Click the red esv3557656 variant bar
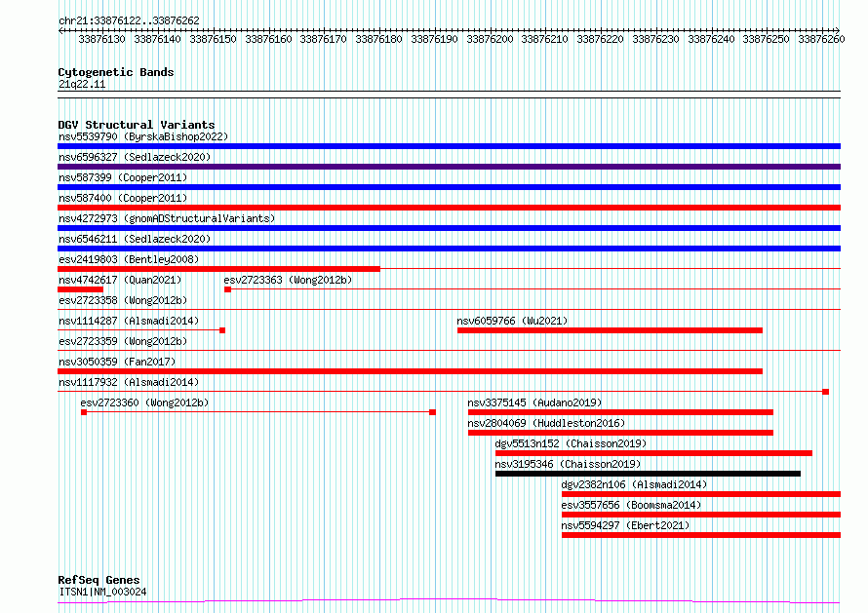The height and width of the screenshot is (613, 868). pyautogui.click(x=701, y=515)
